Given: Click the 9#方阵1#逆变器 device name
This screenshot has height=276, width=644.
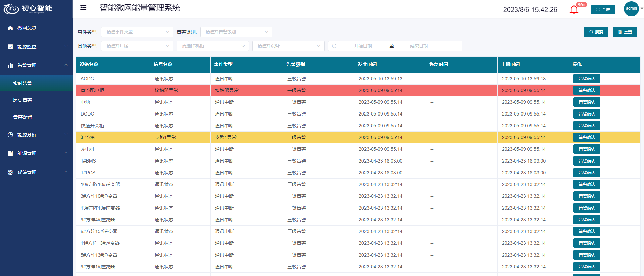Looking at the screenshot, I should [97, 267].
